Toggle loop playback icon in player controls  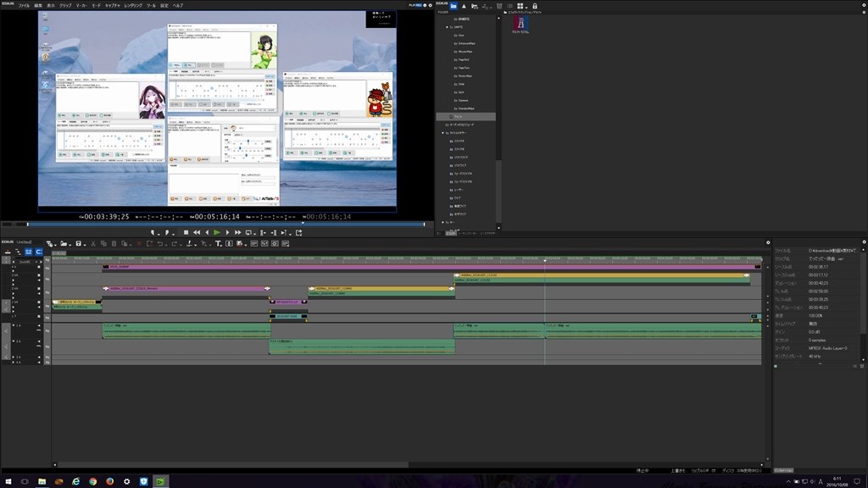(x=248, y=233)
